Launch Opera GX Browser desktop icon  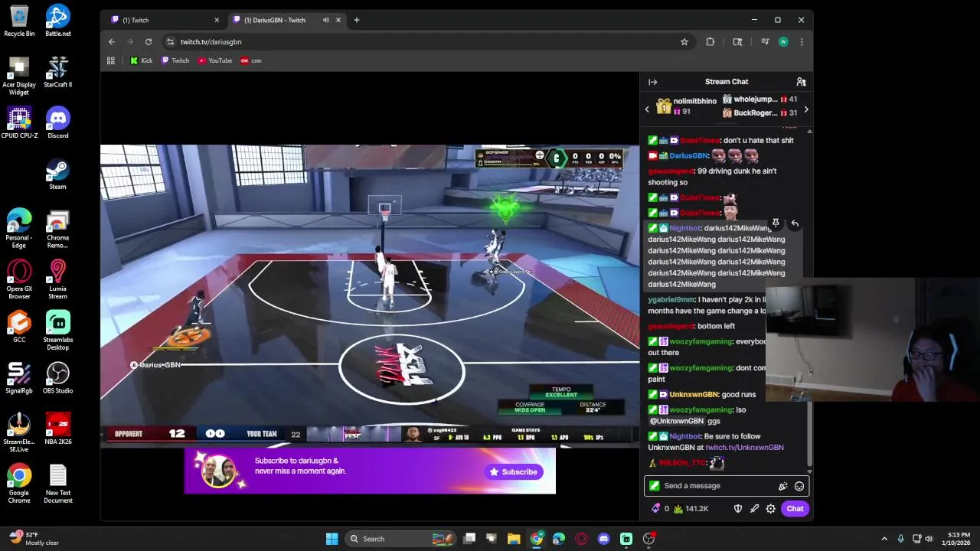19,280
